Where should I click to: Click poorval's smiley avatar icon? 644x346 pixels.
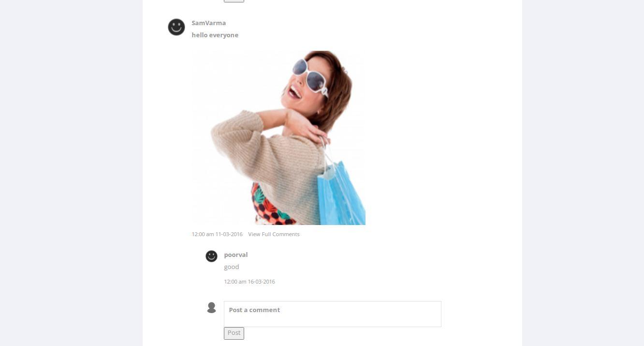(211, 256)
